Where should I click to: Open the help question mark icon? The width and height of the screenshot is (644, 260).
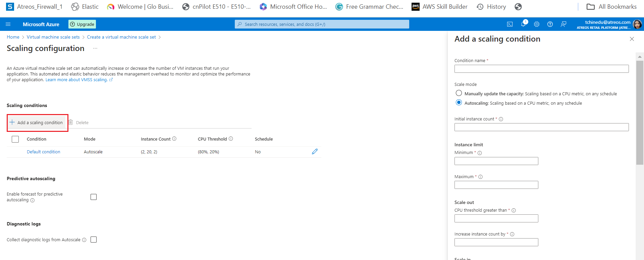click(x=550, y=24)
